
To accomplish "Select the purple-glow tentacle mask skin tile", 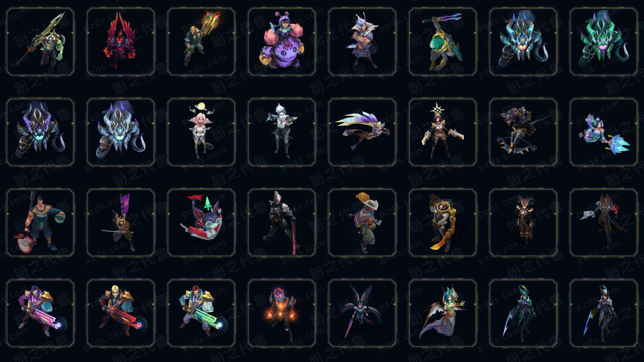I will [x=40, y=132].
